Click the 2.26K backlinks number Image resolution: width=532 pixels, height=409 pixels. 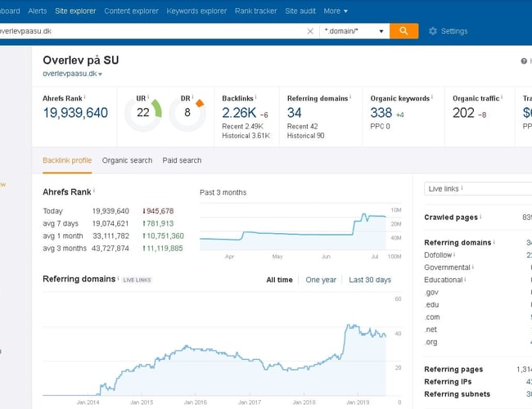pyautogui.click(x=239, y=113)
